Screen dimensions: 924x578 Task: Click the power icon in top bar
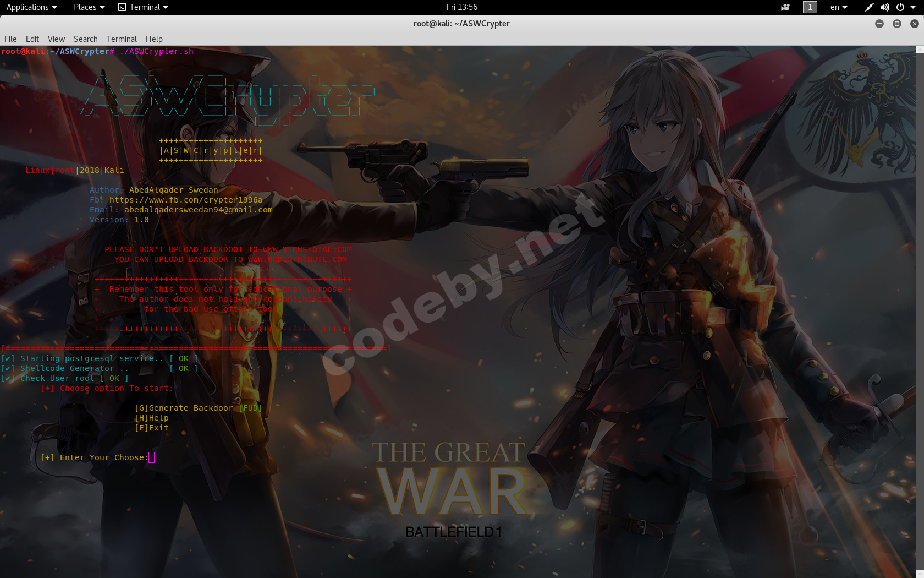[900, 7]
